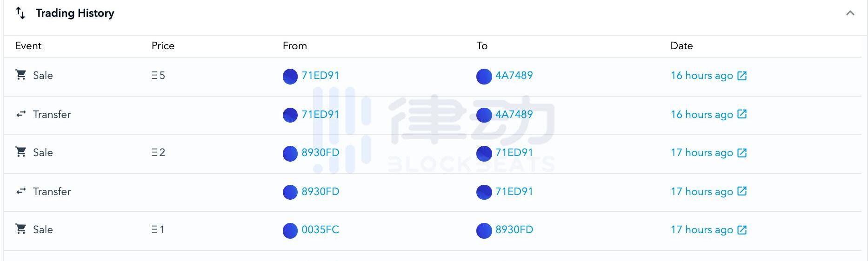Open sender 71ED91 on the Ξ5 sale
This screenshot has height=261, width=868.
pos(320,75)
